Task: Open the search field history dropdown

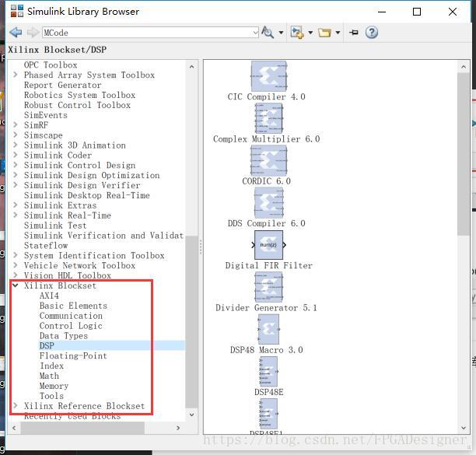Action: [256, 33]
